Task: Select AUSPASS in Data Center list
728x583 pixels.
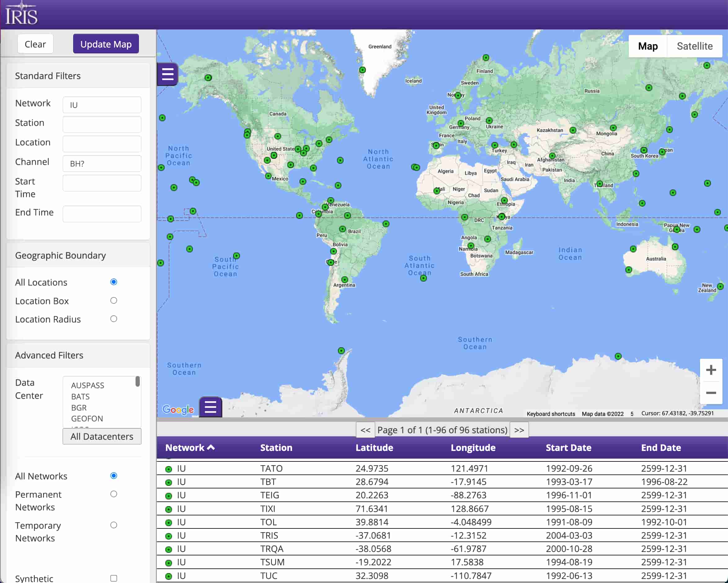Action: (87, 385)
